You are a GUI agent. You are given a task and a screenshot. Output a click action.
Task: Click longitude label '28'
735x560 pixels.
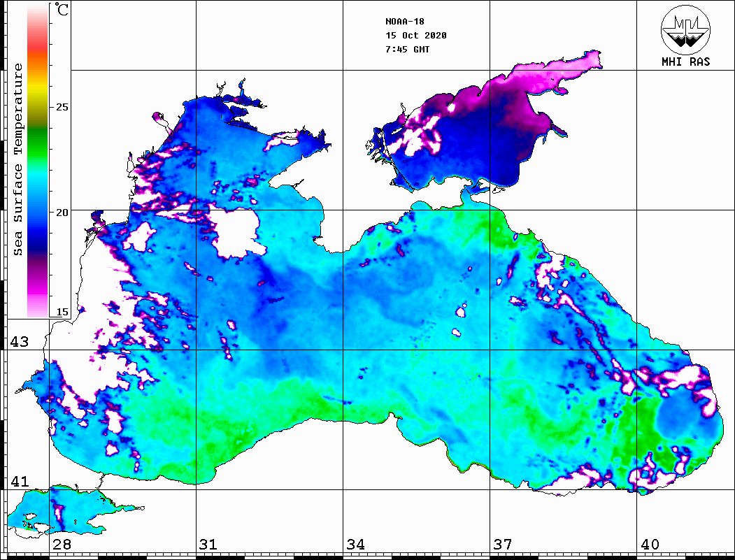(62, 545)
